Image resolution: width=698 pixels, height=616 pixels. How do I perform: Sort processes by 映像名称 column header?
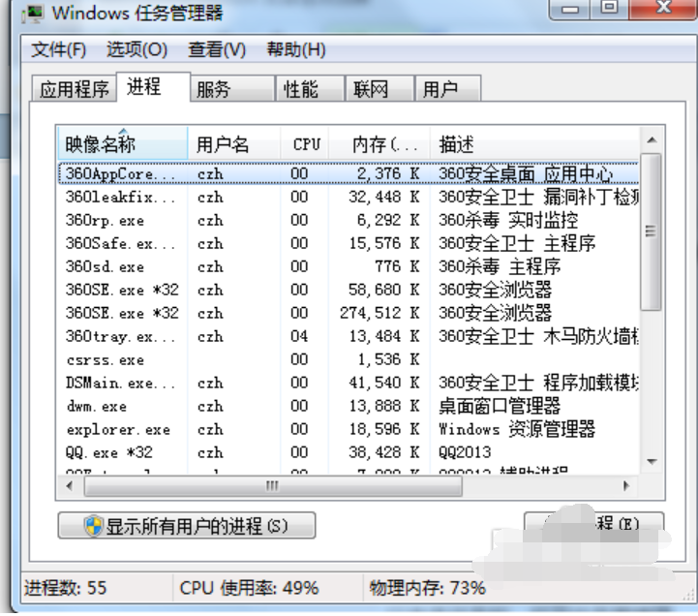[x=101, y=144]
